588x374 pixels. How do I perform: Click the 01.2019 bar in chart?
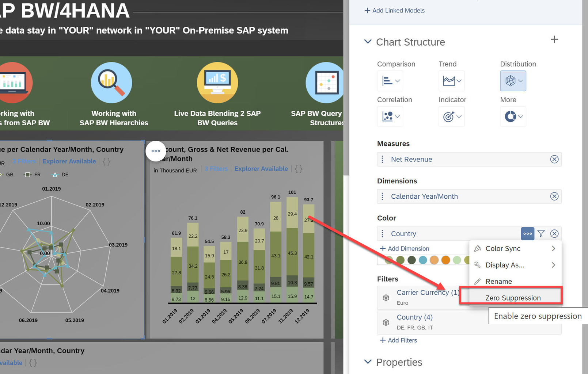[176, 270]
